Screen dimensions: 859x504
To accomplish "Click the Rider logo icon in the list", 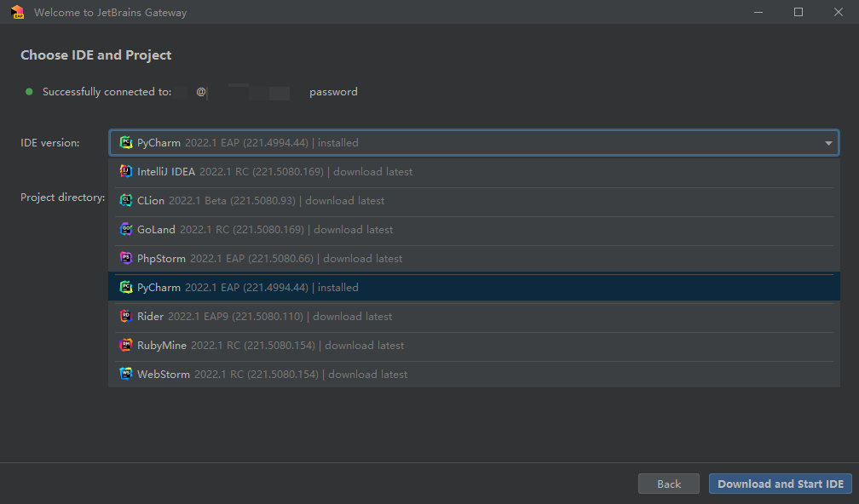I will pos(126,317).
